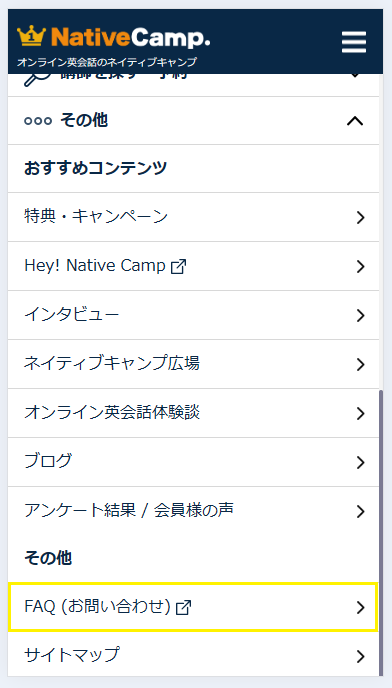392x688 pixels.
Task: Click arrow icon on サイトマップ row
Action: click(360, 656)
